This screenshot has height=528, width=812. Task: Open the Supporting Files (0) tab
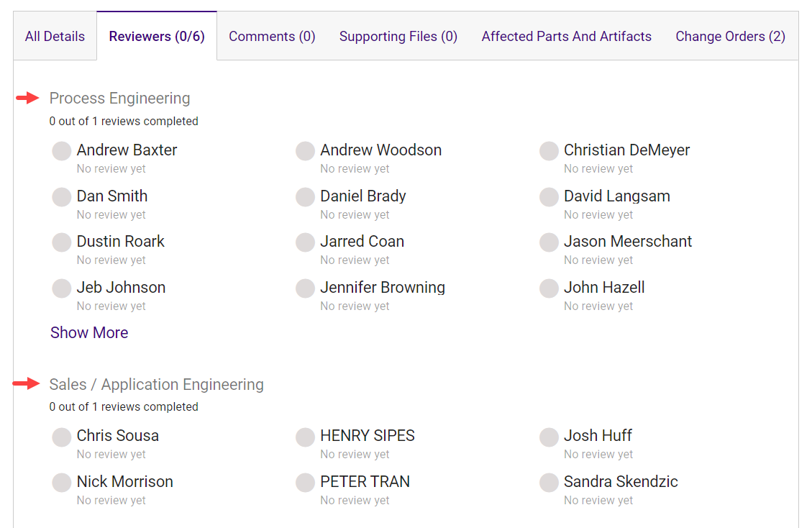click(x=398, y=36)
